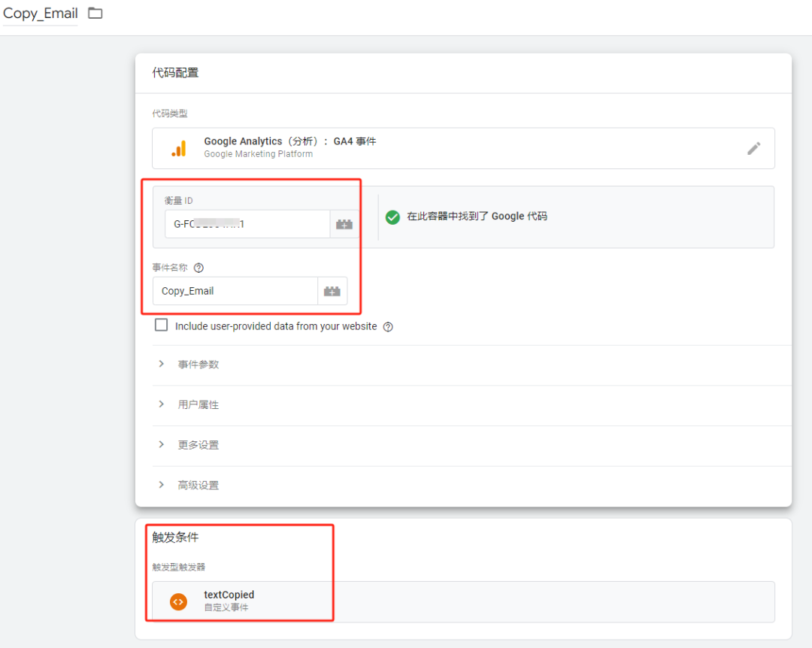
Task: Edit the tag name Copy_Email title
Action: (x=41, y=13)
